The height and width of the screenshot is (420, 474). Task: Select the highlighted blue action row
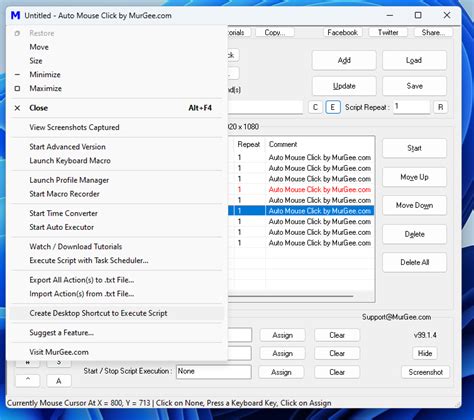[x=301, y=211]
